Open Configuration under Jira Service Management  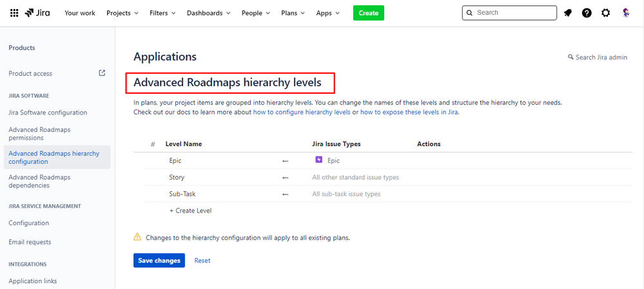[29, 223]
